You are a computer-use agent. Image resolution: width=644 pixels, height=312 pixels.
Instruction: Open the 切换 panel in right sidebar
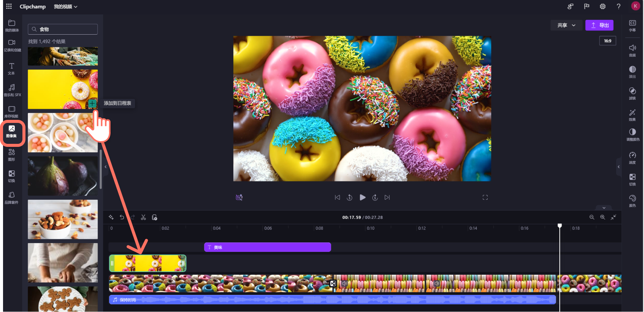(x=633, y=180)
